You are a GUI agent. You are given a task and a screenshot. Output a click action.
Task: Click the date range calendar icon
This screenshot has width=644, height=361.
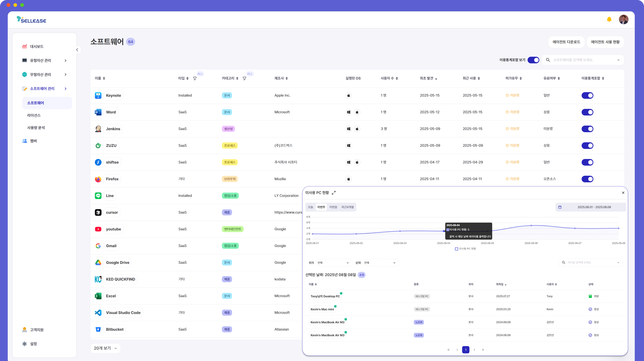560,207
